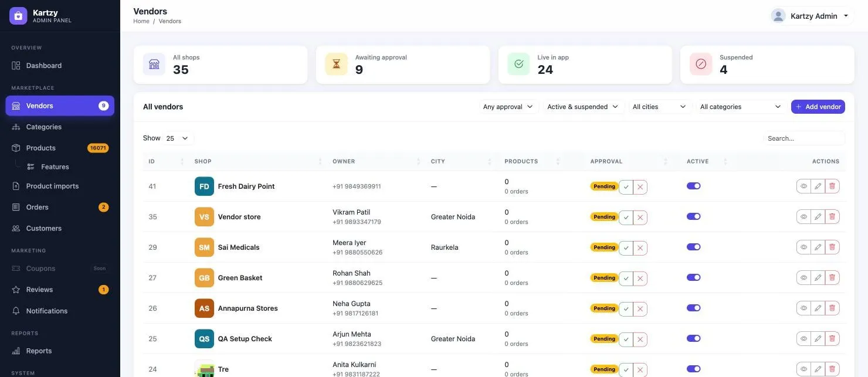Image resolution: width=868 pixels, height=377 pixels.
Task: View Fresh Dairy Point details eye icon
Action: tap(803, 186)
